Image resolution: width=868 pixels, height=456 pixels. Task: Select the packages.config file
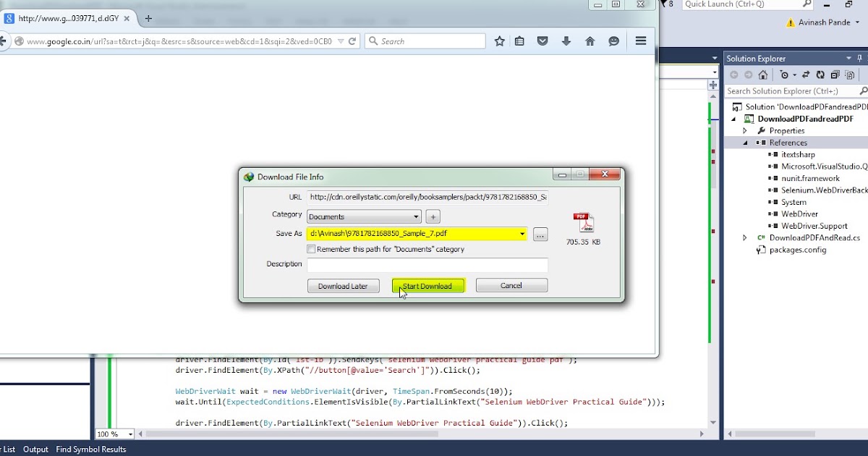tap(797, 250)
